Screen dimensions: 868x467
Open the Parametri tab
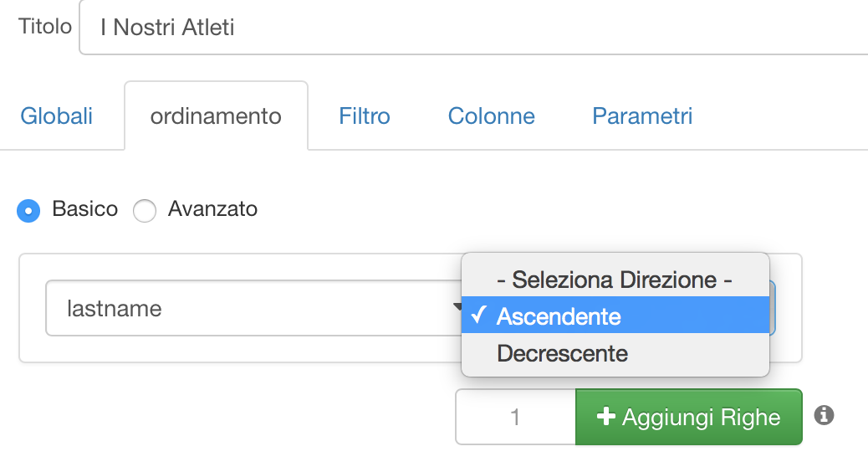click(642, 116)
